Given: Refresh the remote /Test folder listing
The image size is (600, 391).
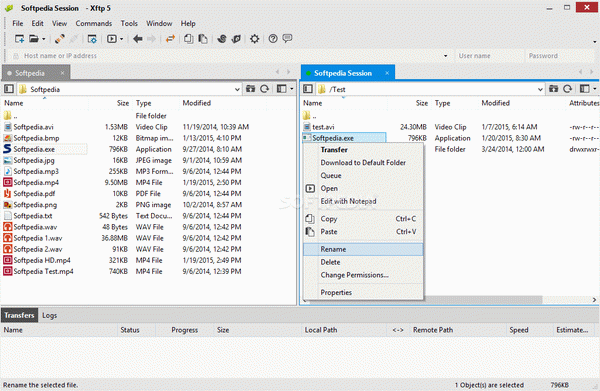Looking at the screenshot, I should pyautogui.click(x=567, y=89).
